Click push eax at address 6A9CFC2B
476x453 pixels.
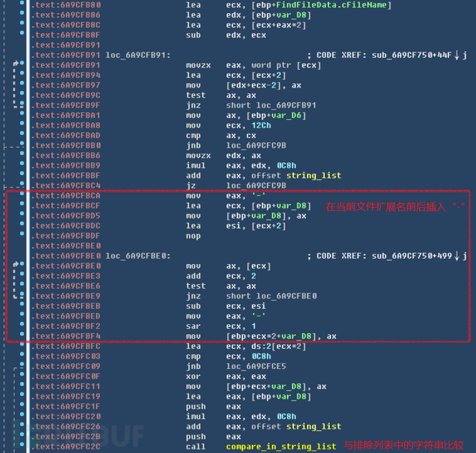click(x=213, y=437)
